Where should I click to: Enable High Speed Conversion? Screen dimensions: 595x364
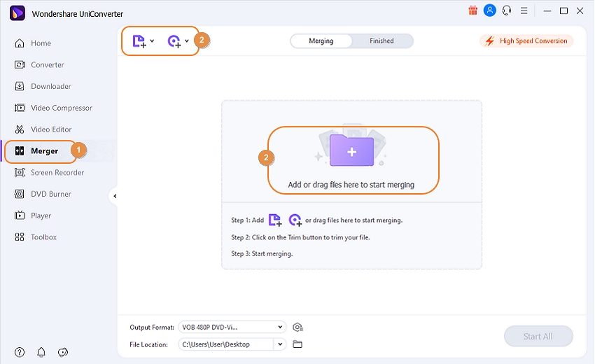click(526, 41)
